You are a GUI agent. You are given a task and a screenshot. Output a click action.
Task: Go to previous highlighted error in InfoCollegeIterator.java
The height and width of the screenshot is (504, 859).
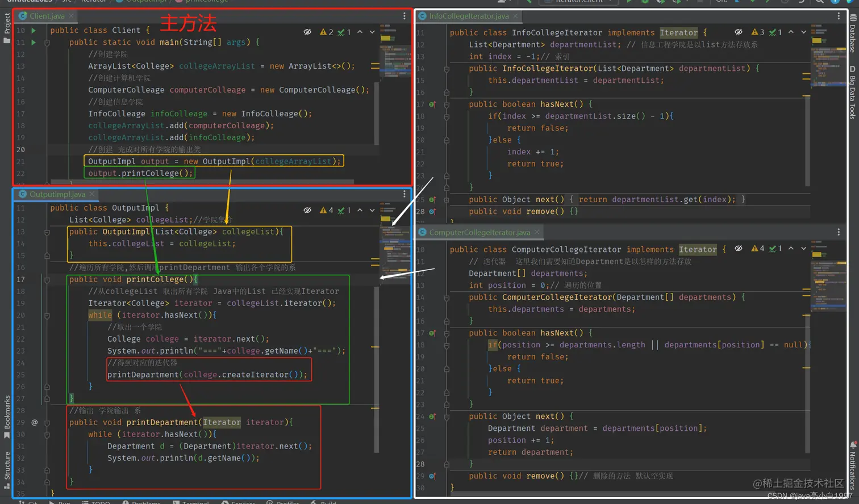click(791, 32)
